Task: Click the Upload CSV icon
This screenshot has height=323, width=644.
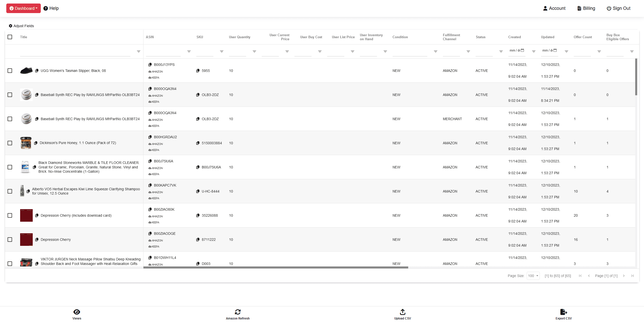Action: pyautogui.click(x=402, y=312)
